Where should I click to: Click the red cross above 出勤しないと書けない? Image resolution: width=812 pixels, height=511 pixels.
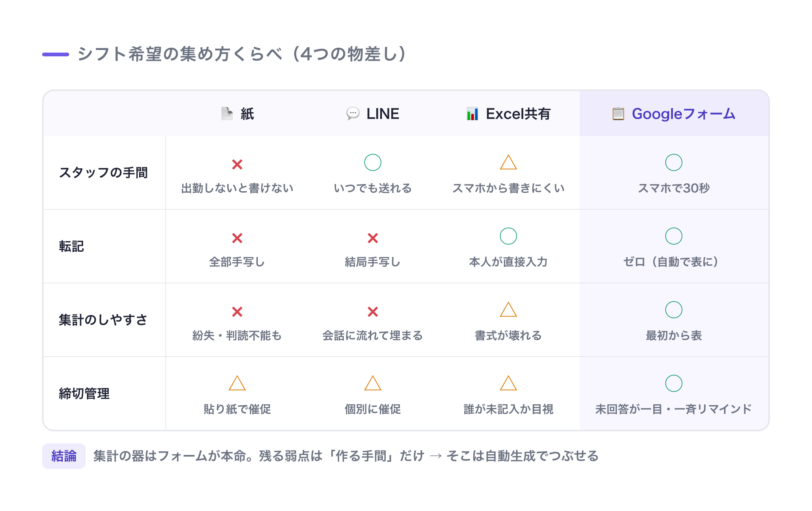(x=237, y=164)
